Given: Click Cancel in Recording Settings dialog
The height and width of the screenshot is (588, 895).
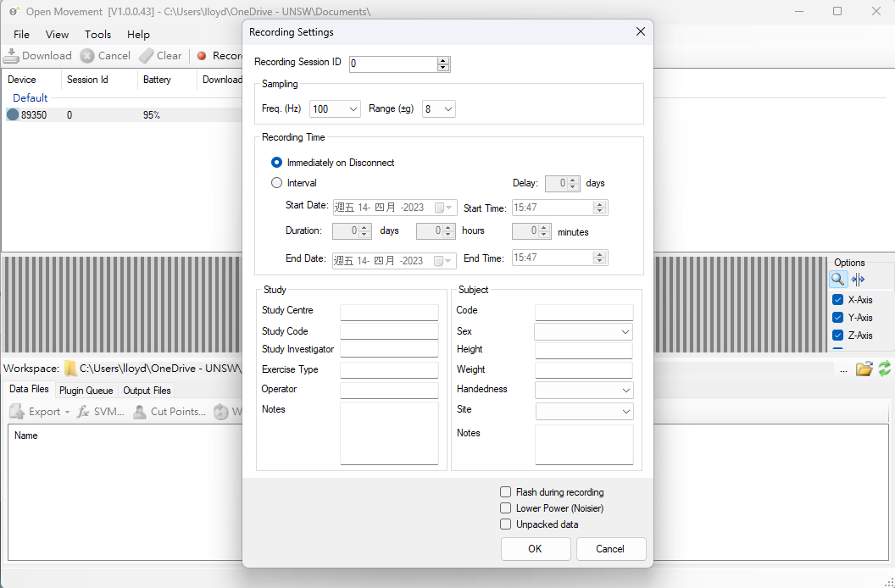Looking at the screenshot, I should (x=611, y=549).
